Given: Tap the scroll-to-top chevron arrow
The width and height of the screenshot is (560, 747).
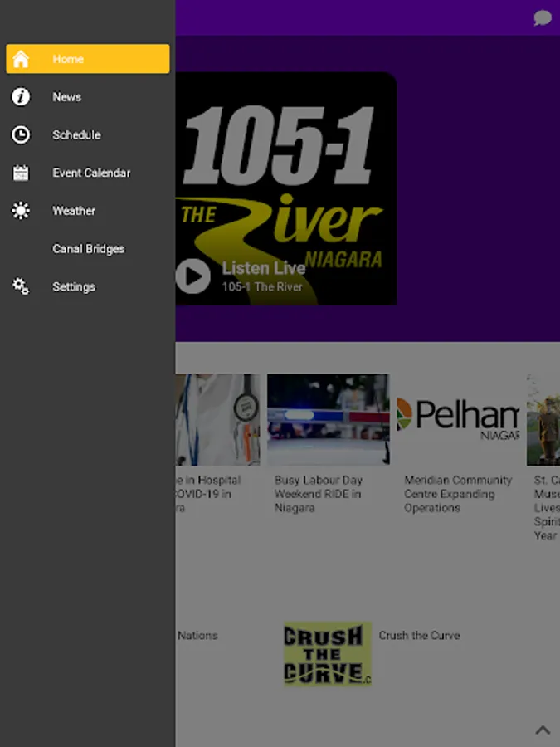Looking at the screenshot, I should 543,730.
